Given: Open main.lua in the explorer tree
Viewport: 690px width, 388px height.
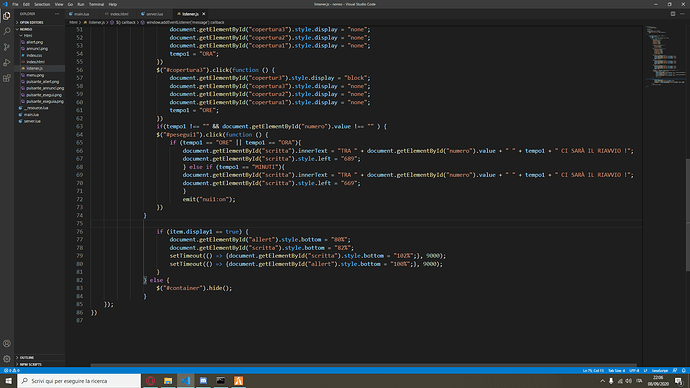Looking at the screenshot, I should click(31, 114).
